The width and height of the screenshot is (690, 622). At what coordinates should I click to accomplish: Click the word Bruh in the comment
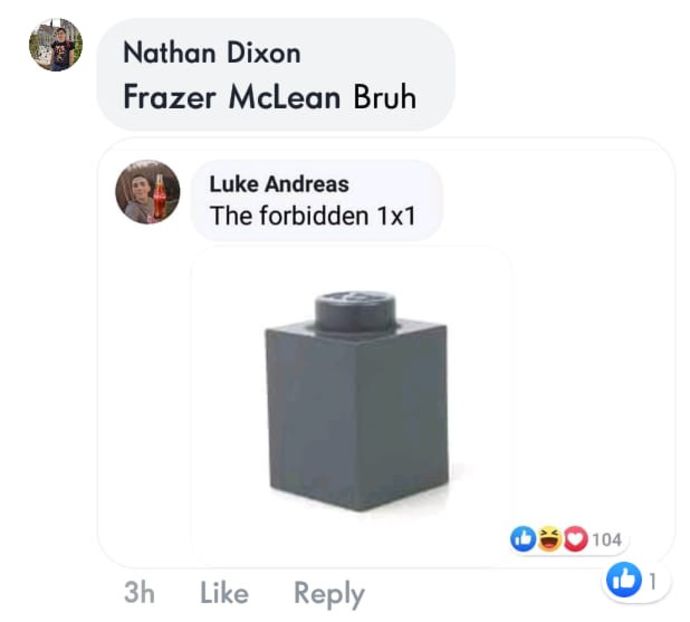[385, 97]
